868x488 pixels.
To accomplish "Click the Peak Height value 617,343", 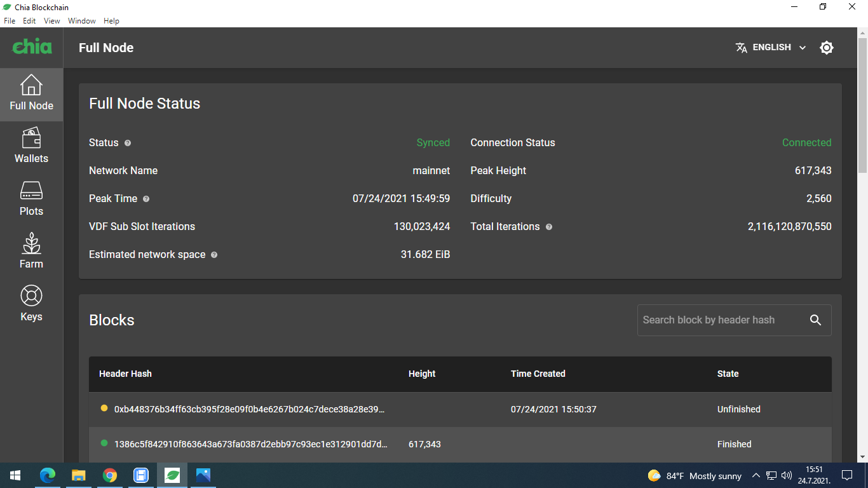I will pos(813,171).
